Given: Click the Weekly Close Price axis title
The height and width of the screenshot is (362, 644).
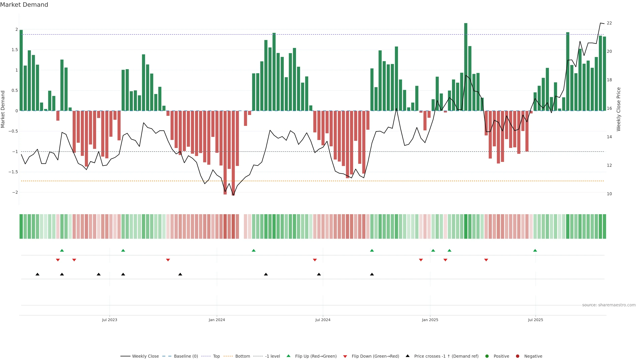Looking at the screenshot, I should click(x=619, y=109).
